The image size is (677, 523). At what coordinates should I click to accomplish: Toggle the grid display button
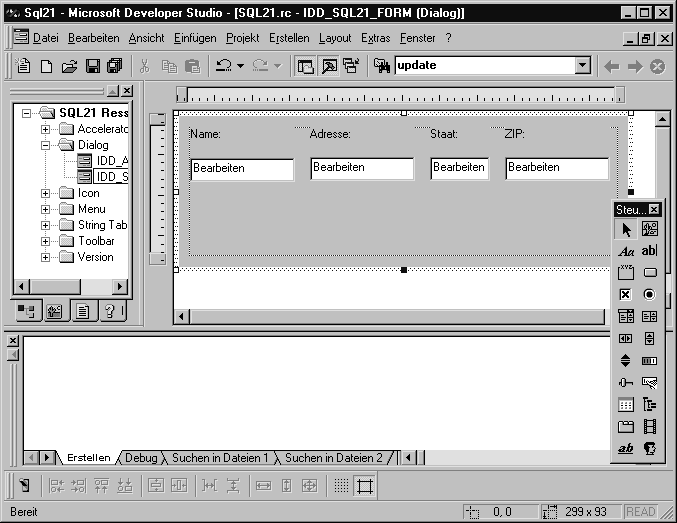pyautogui.click(x=341, y=486)
